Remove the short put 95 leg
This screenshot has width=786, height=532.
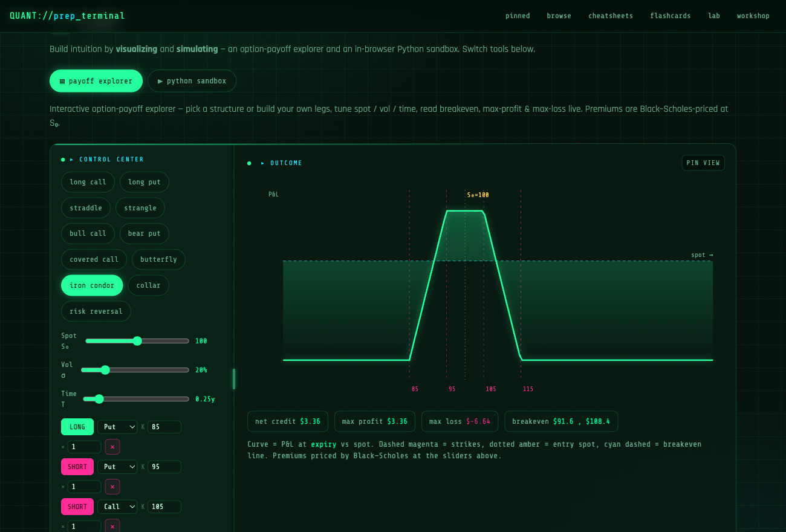click(x=112, y=487)
